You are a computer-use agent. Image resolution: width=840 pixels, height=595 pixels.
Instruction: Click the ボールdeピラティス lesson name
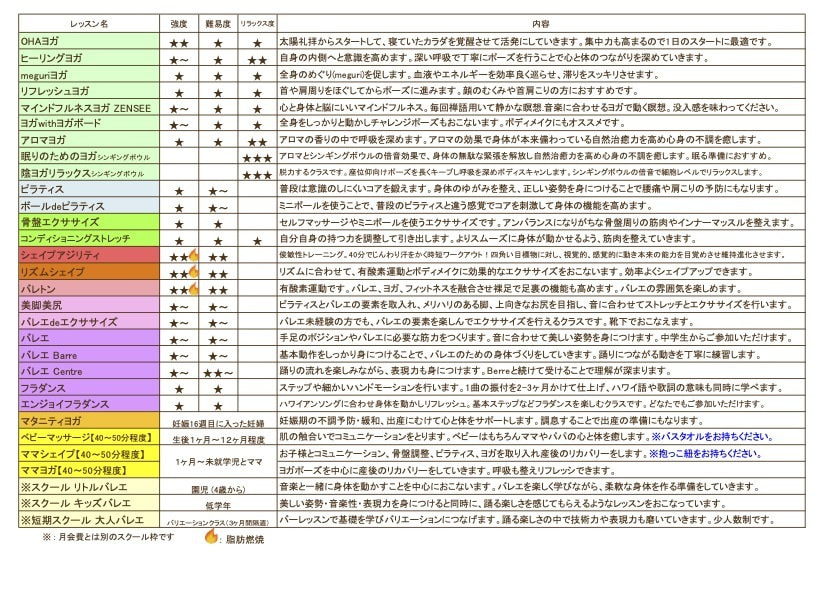[x=62, y=206]
